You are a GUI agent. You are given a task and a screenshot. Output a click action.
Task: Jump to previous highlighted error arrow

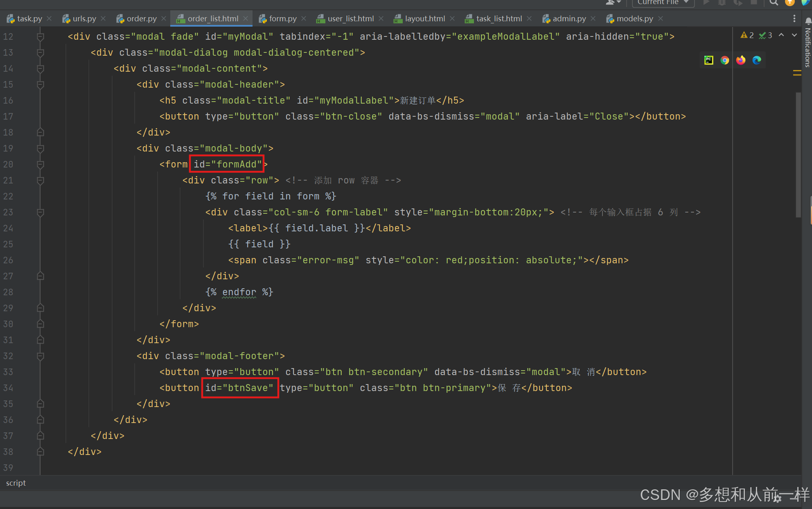781,35
